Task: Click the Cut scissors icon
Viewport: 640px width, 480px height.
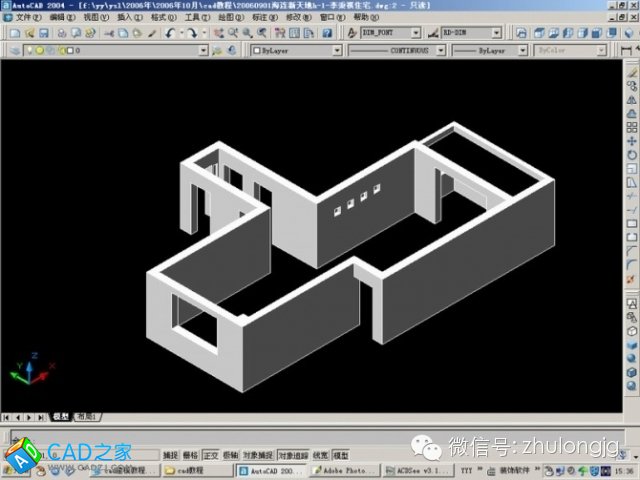Action: click(109, 33)
